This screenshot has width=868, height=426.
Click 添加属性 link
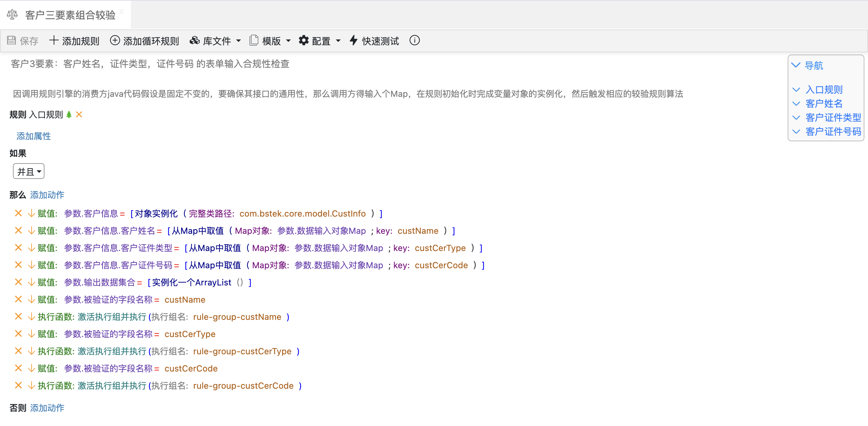34,136
